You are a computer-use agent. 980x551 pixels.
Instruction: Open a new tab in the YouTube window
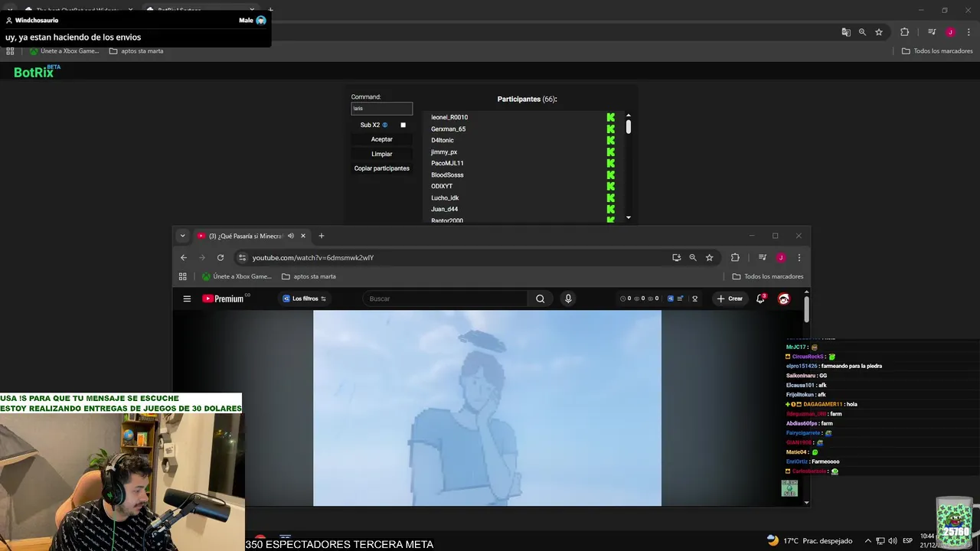tap(322, 236)
